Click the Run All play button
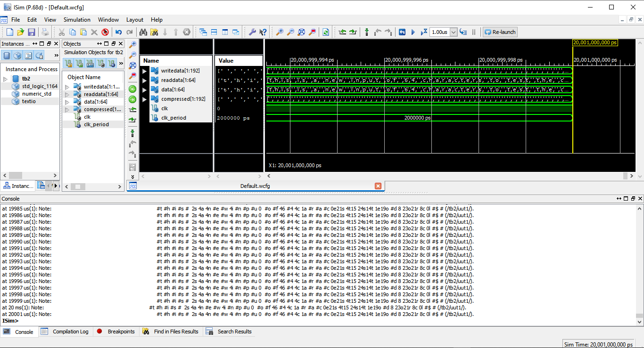Screen dimensions: 644x348 [x=413, y=32]
